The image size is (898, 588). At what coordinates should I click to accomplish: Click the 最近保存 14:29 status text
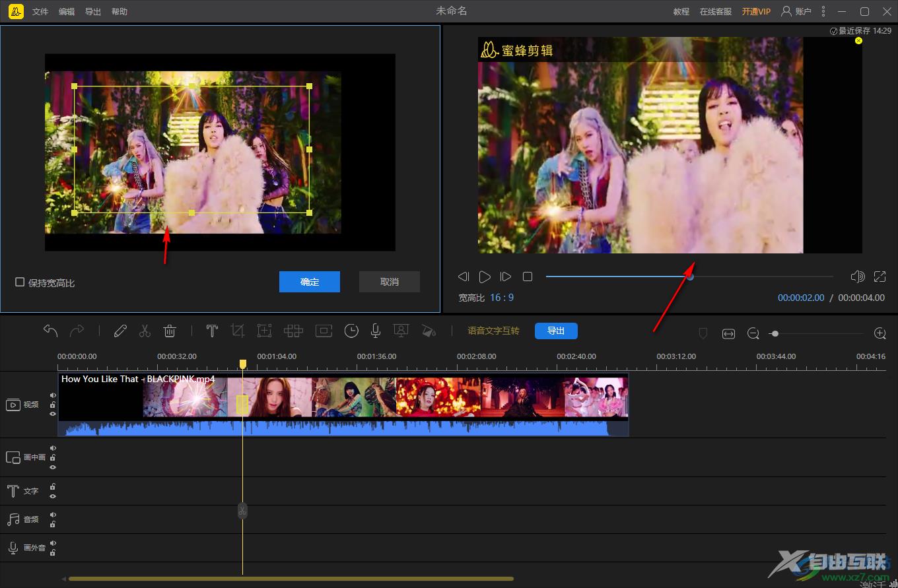click(x=860, y=31)
